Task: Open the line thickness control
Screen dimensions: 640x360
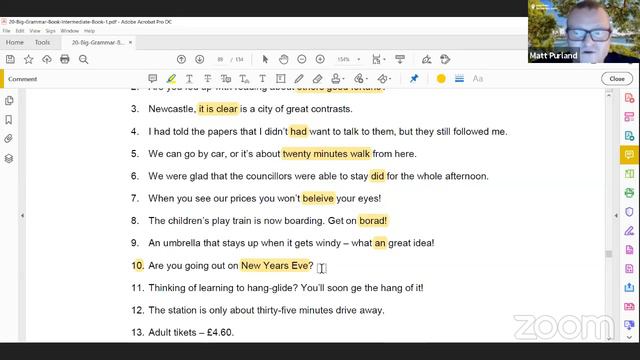Action: click(459, 78)
